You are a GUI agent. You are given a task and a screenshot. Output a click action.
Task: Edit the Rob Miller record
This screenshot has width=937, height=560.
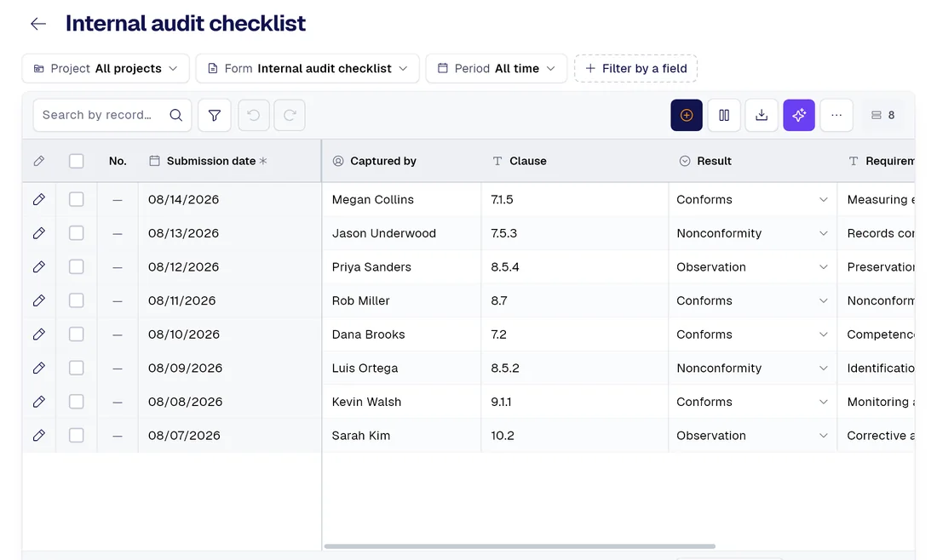39,301
